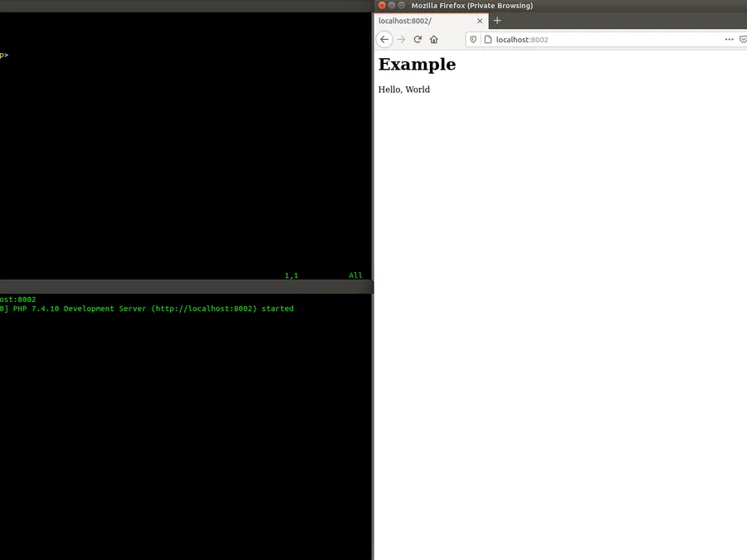747x560 pixels.
Task: Open a new tab with plus button
Action: (497, 21)
